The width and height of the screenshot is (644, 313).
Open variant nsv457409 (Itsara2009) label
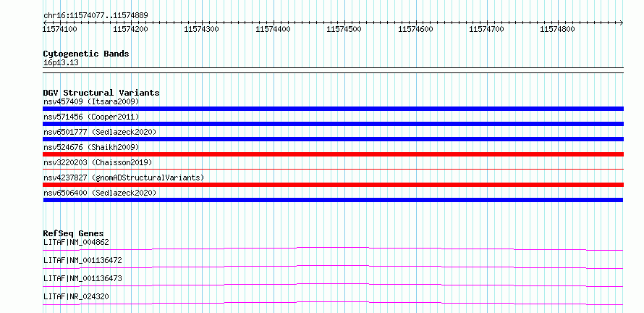[x=91, y=101]
